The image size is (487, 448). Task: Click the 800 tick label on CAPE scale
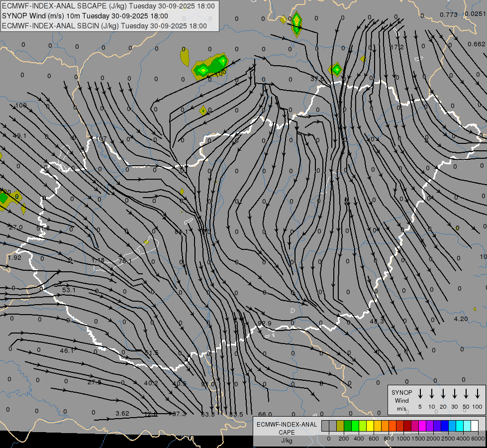pos(389,439)
